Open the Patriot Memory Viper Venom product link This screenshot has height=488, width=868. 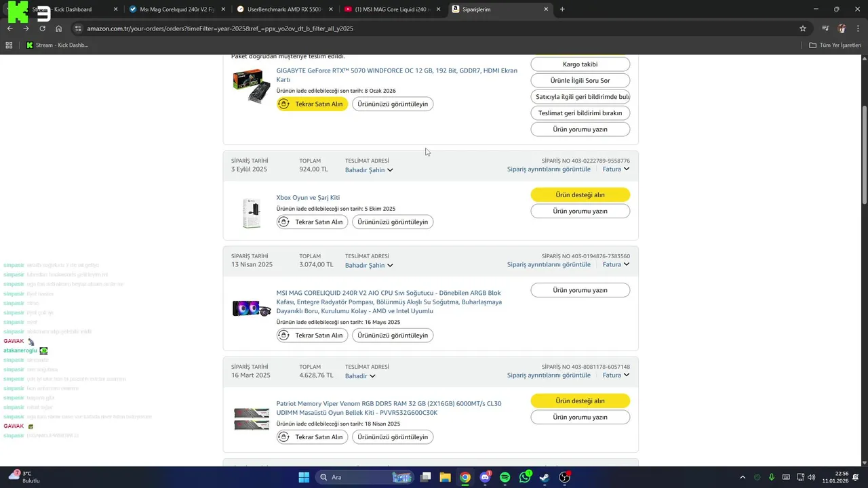pos(389,408)
